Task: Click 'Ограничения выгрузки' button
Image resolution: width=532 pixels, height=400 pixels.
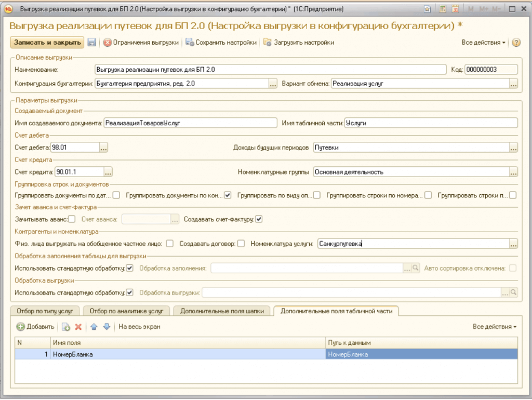Action: point(141,43)
